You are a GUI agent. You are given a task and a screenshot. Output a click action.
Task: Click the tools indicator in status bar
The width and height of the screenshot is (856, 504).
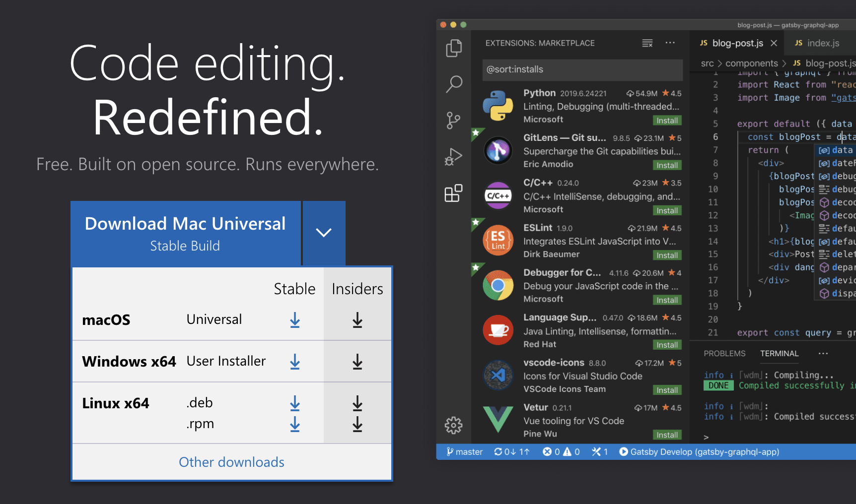coord(600,452)
